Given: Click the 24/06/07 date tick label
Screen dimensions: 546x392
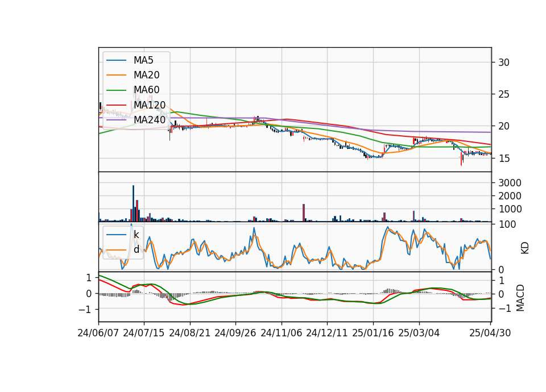Looking at the screenshot, I should tap(98, 333).
